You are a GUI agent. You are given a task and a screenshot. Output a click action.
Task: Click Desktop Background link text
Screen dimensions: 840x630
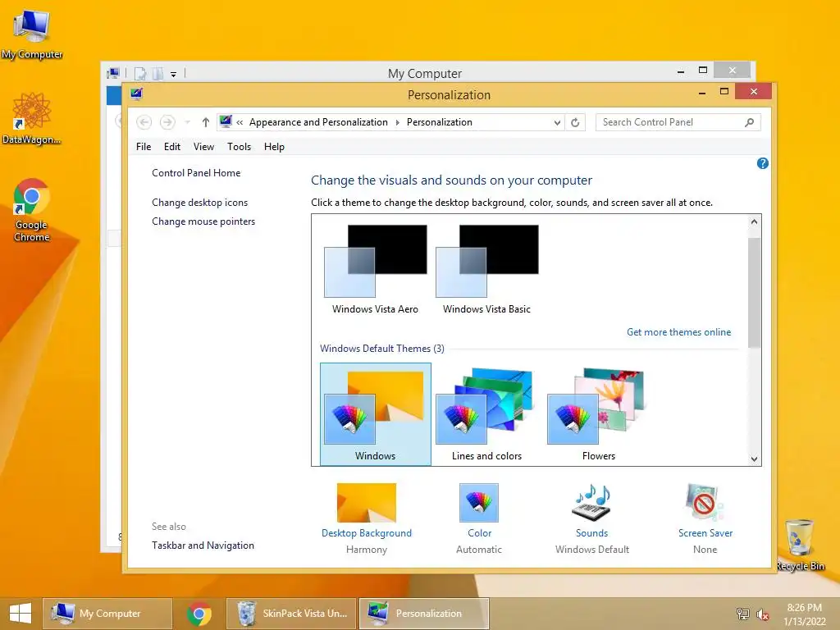point(367,533)
